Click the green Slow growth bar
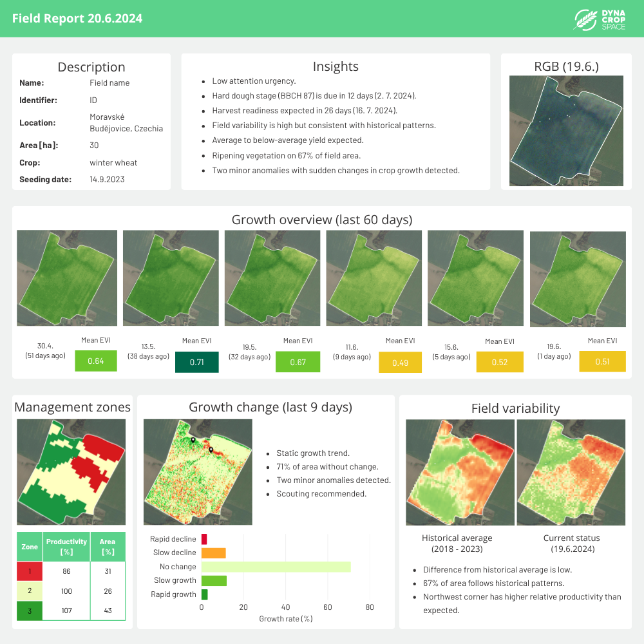The image size is (644, 644). (x=214, y=581)
